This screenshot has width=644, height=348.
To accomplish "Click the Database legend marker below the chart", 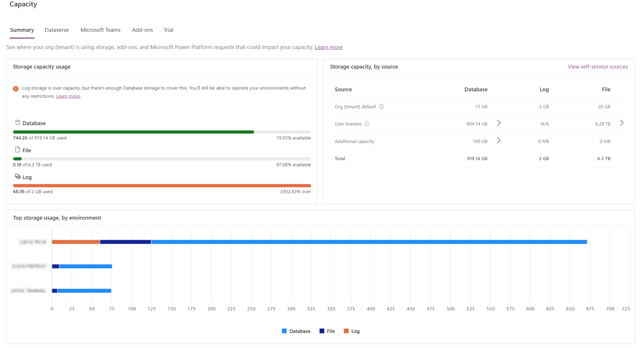I will [284, 331].
